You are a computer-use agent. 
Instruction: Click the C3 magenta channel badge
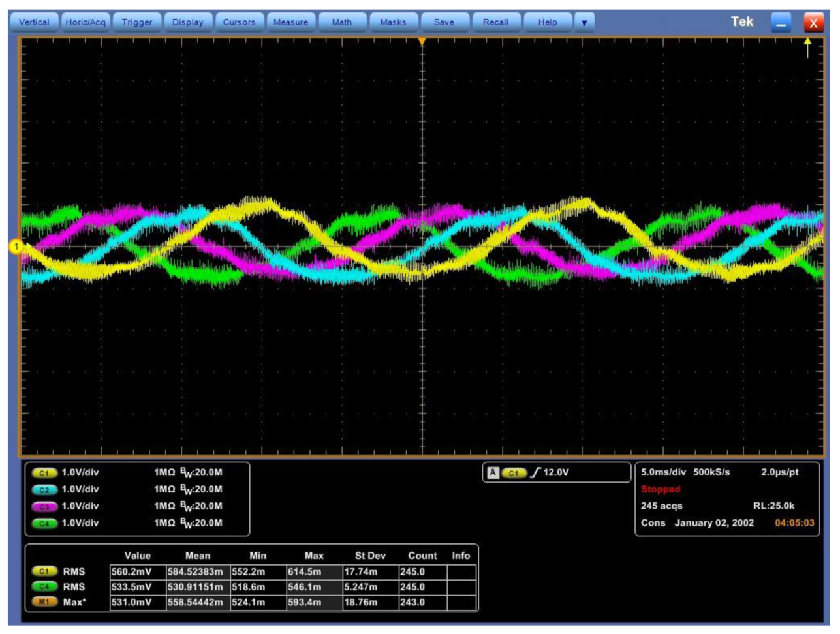44,507
